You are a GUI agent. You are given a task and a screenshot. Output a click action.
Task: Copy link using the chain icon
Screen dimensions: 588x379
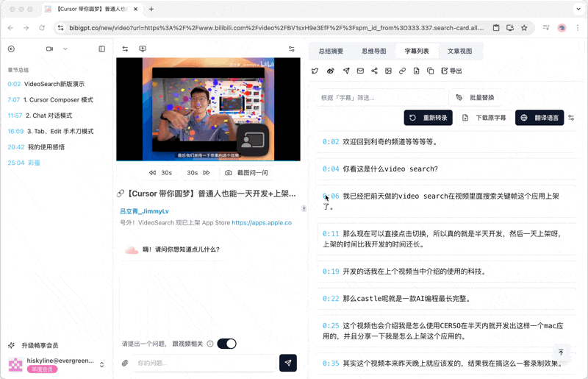(x=402, y=71)
